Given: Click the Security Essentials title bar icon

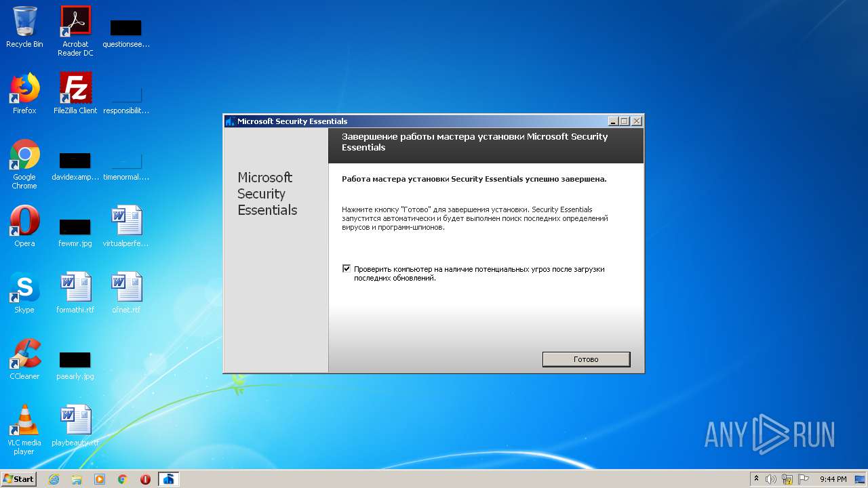Looking at the screenshot, I should (x=230, y=121).
